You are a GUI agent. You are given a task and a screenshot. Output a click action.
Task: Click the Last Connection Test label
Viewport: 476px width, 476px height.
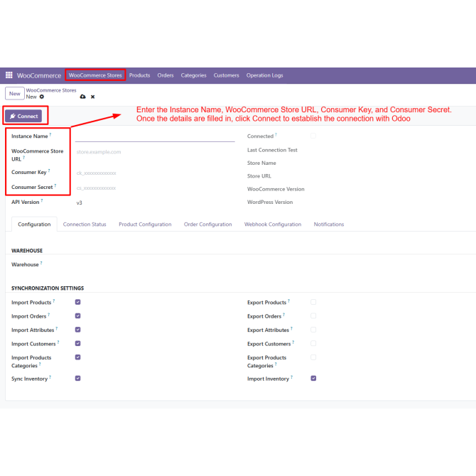point(272,150)
